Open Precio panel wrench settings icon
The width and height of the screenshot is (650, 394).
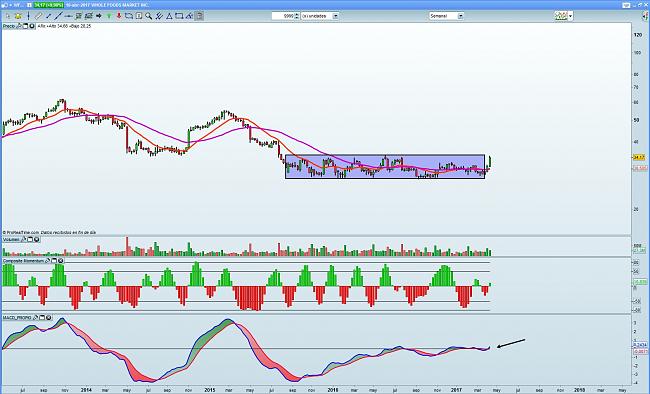19,26
